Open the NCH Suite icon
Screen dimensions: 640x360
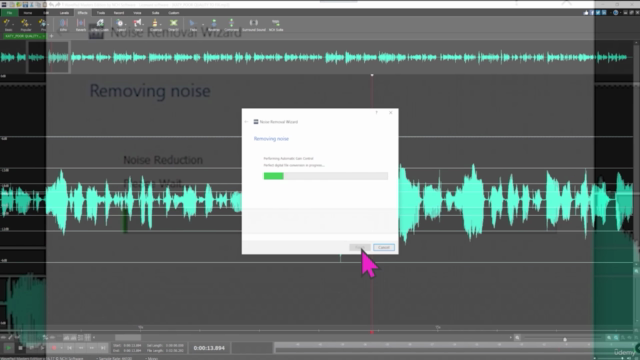[x=276, y=24]
